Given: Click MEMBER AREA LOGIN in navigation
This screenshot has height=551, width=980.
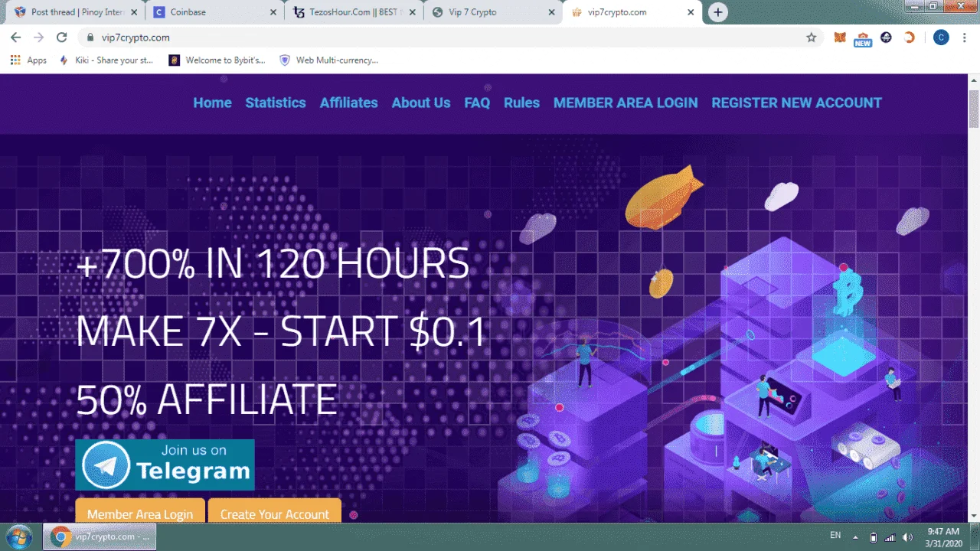Looking at the screenshot, I should click(x=626, y=103).
